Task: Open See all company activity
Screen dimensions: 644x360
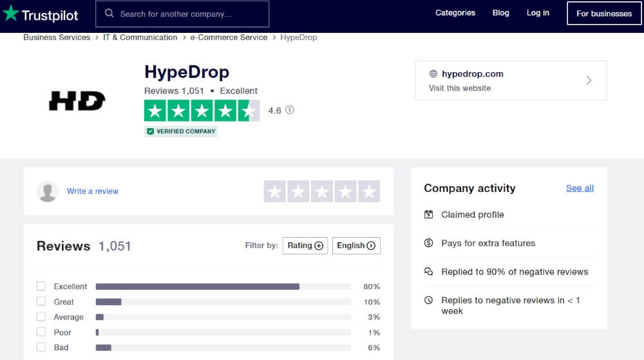Action: [580, 188]
